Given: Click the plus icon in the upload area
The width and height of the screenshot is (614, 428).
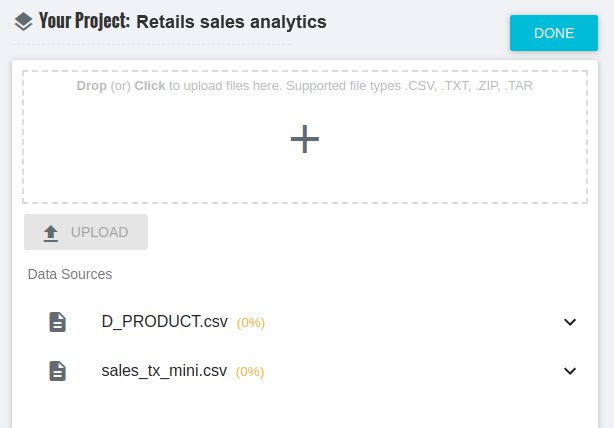Looking at the screenshot, I should pos(305,139).
